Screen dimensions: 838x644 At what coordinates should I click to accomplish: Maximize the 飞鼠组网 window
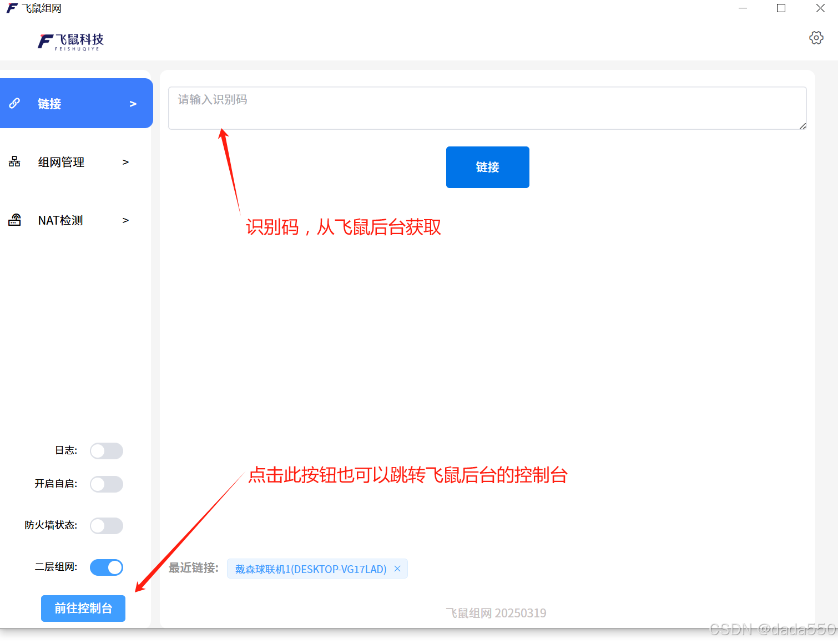point(781,8)
